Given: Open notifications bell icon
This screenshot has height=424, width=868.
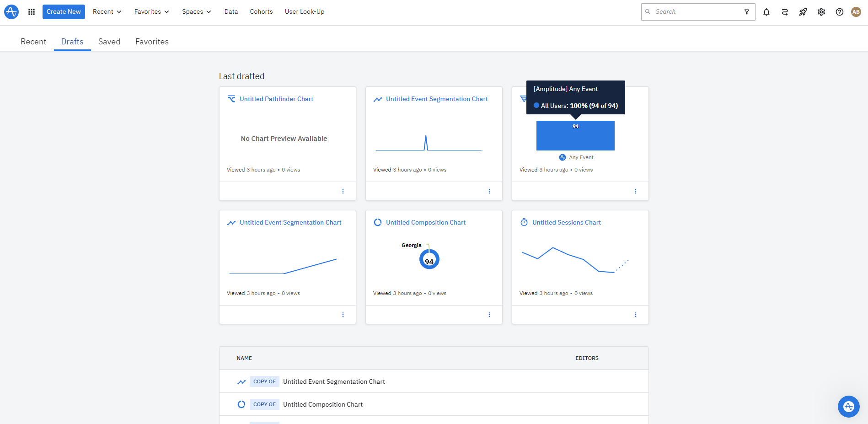Looking at the screenshot, I should [x=766, y=12].
